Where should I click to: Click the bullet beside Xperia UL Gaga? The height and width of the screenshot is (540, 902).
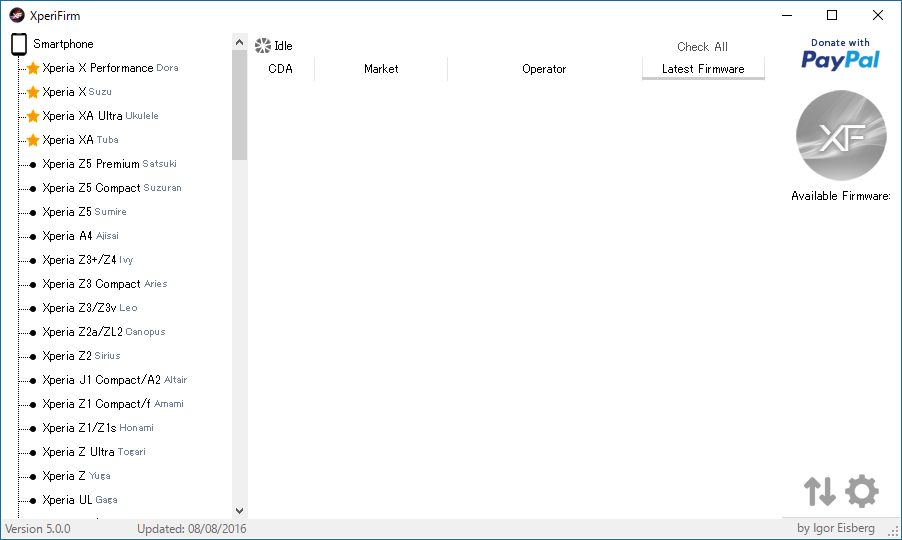click(33, 500)
